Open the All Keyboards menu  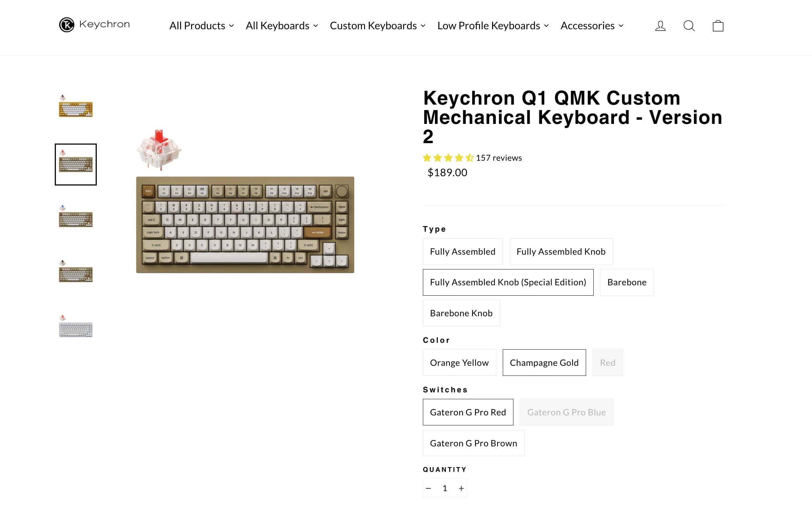point(282,26)
